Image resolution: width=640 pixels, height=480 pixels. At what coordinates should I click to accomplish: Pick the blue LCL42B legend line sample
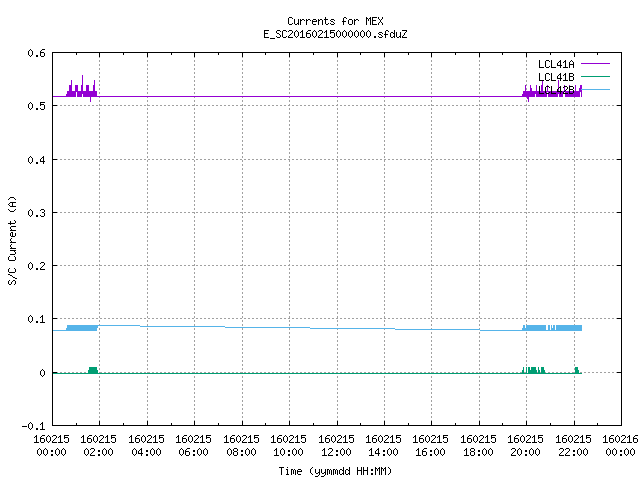click(x=595, y=89)
